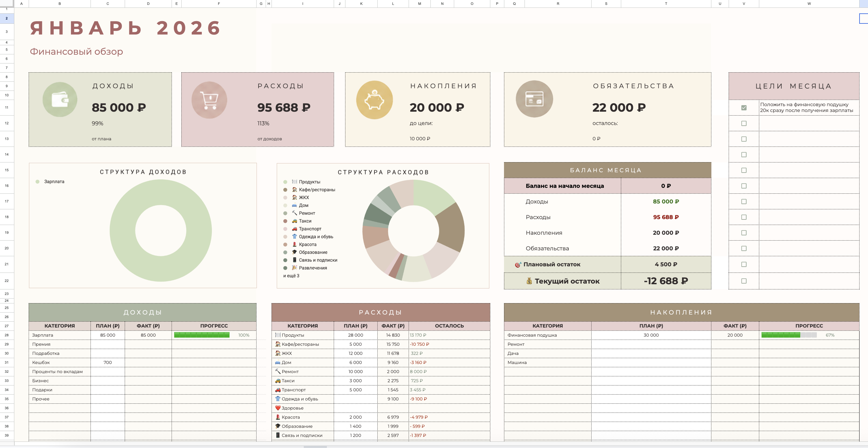The image size is (868, 448).
Task: Click the БАЛАНС МЕСЯЦА header
Action: tap(608, 170)
